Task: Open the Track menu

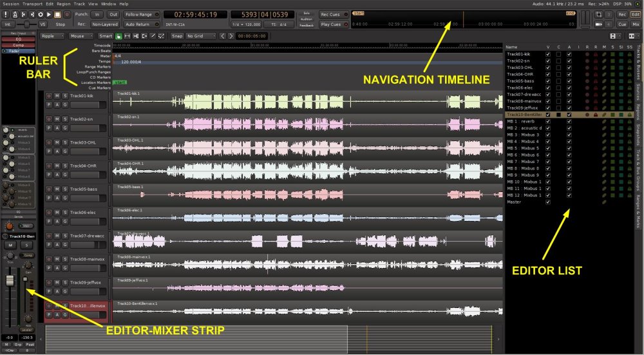Action: (x=79, y=4)
